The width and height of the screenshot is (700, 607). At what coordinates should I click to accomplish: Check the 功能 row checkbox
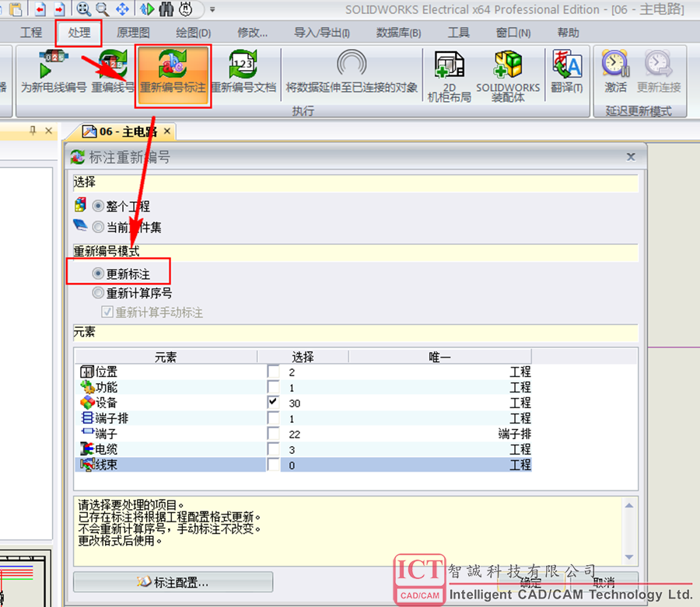[273, 387]
